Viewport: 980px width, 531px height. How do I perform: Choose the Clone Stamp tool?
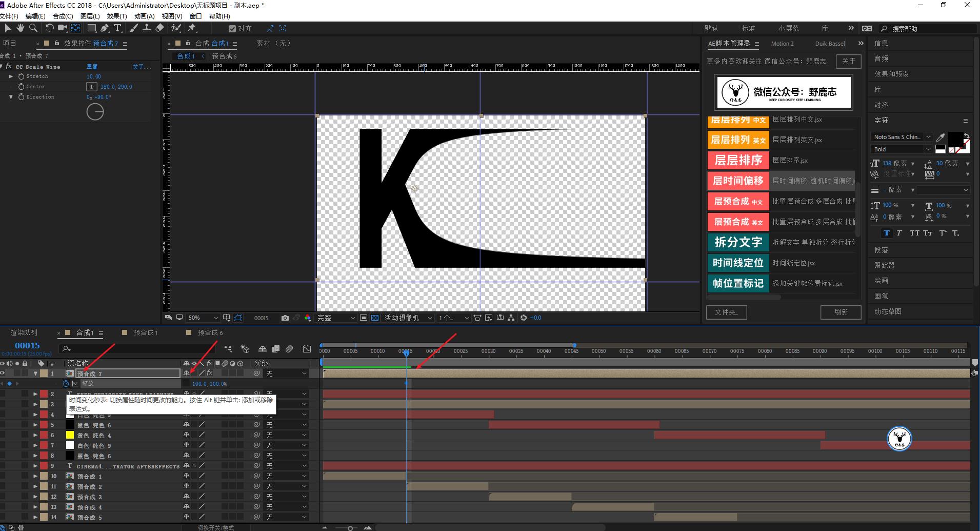147,28
